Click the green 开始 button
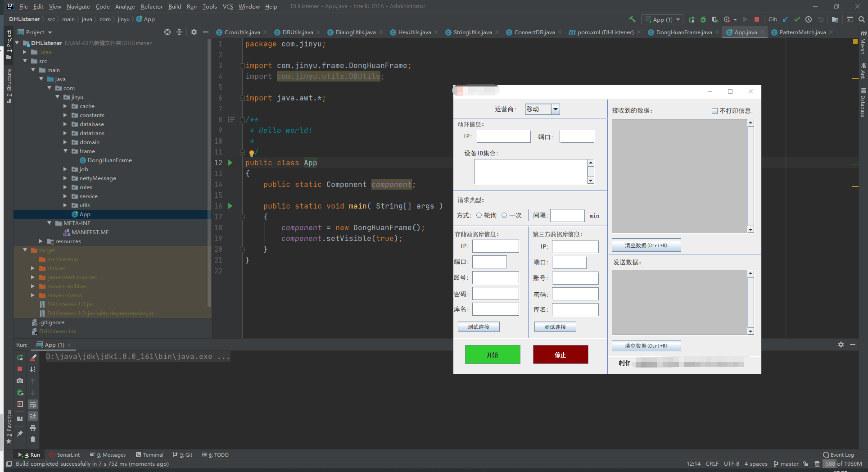Screen dimensions: 868x472 pos(493,354)
